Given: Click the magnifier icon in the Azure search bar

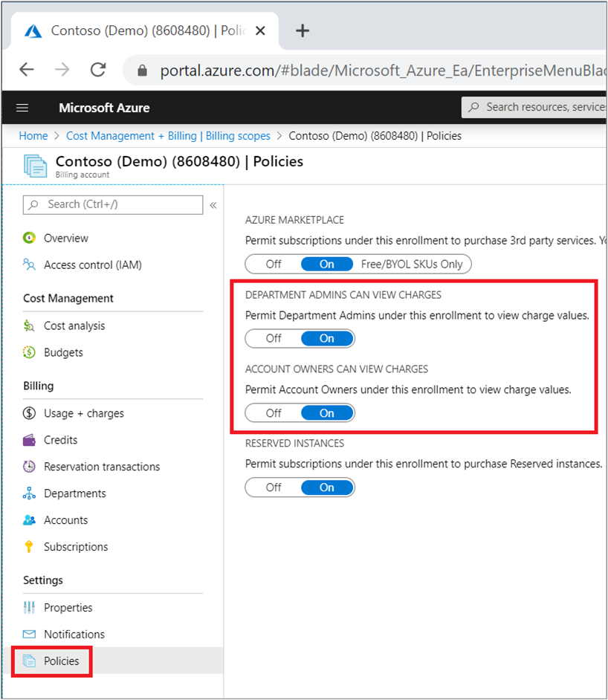Looking at the screenshot, I should coord(473,107).
